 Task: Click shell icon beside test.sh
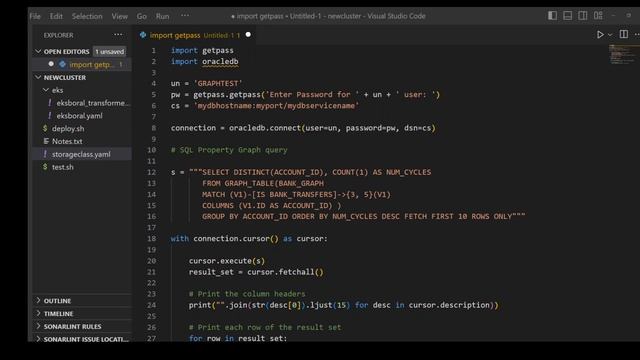pos(45,167)
